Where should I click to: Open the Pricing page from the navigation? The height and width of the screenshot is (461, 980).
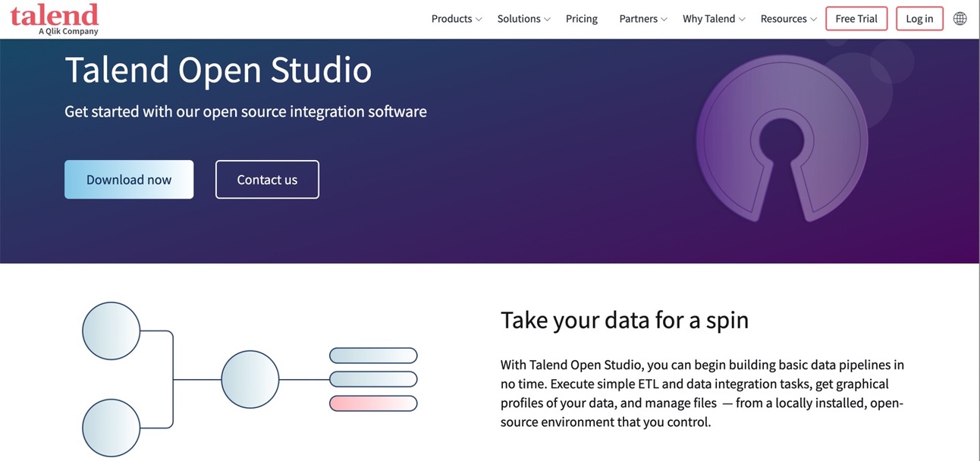pos(581,19)
